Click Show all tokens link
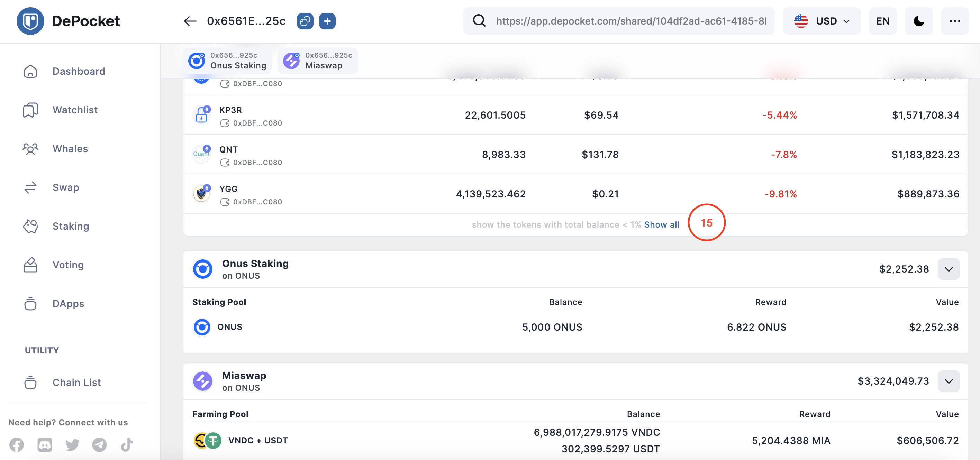 click(x=662, y=225)
